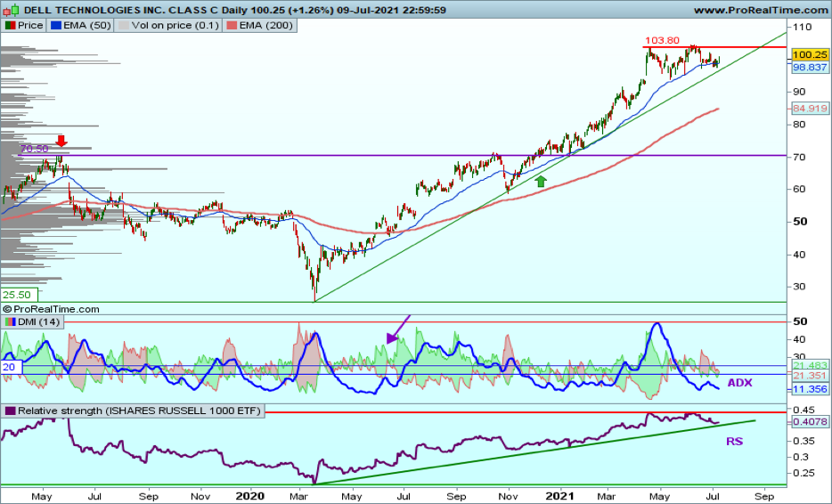This screenshot has height=504, width=832.
Task: Click the 98.837 EMA 50 value tag
Action: (810, 68)
